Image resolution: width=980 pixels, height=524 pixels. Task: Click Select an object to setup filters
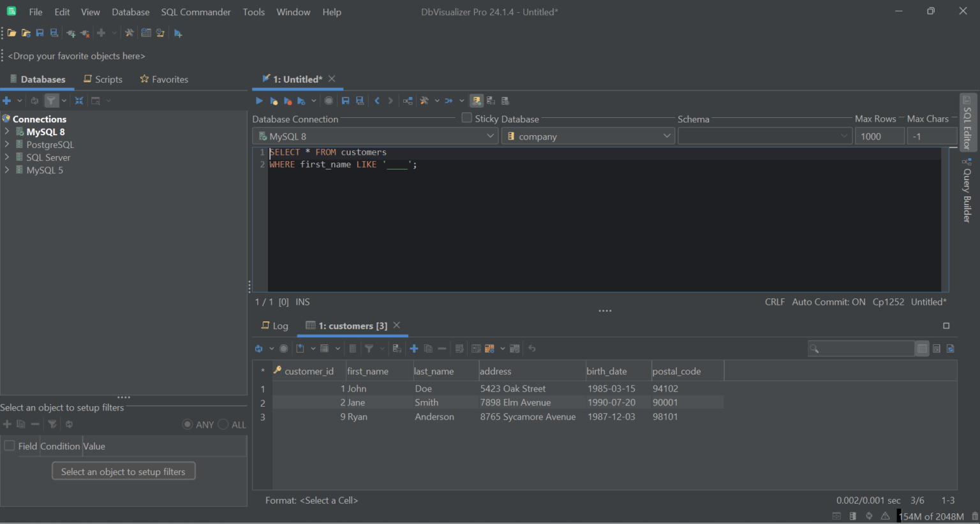pyautogui.click(x=123, y=470)
